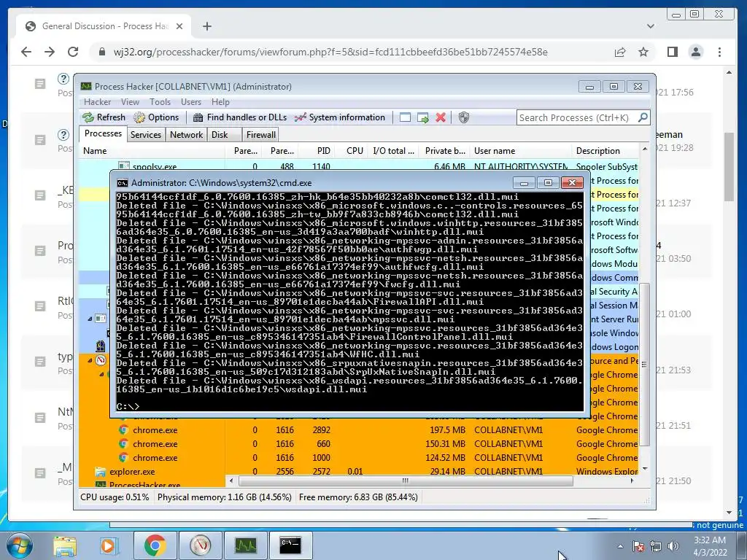
Task: Select the chrome.exe row with PID 660
Action: (358, 444)
